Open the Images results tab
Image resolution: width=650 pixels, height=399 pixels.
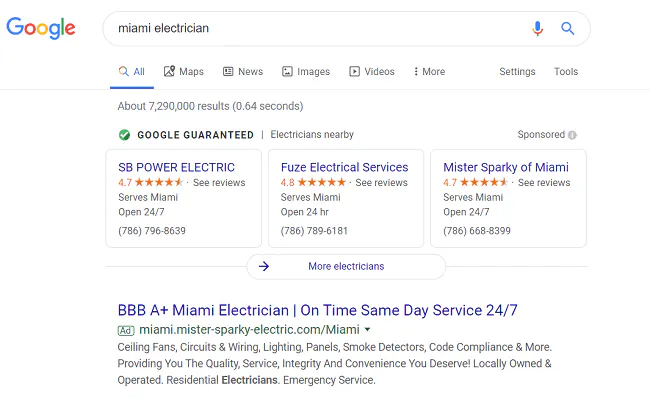[306, 71]
